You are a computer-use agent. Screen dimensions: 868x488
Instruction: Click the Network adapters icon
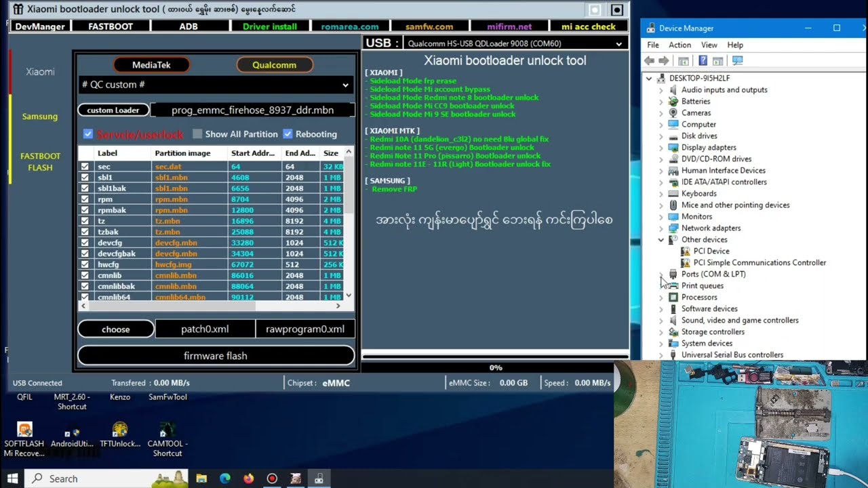pos(673,228)
